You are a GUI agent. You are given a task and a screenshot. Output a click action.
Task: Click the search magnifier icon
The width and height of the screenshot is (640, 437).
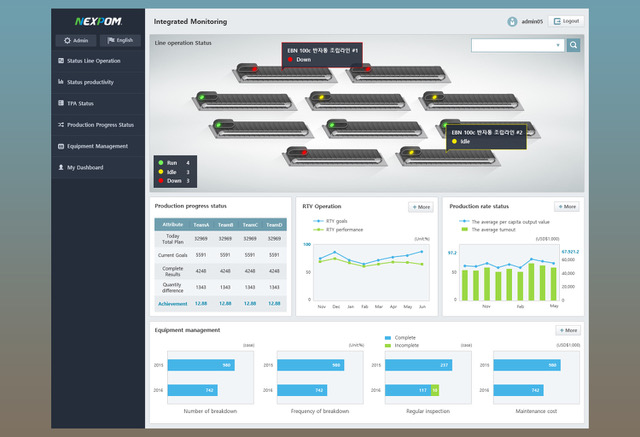coord(574,45)
